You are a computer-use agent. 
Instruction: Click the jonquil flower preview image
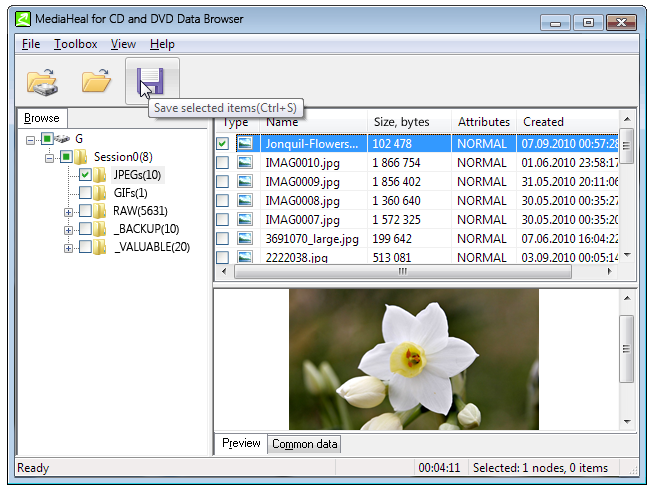pos(413,360)
